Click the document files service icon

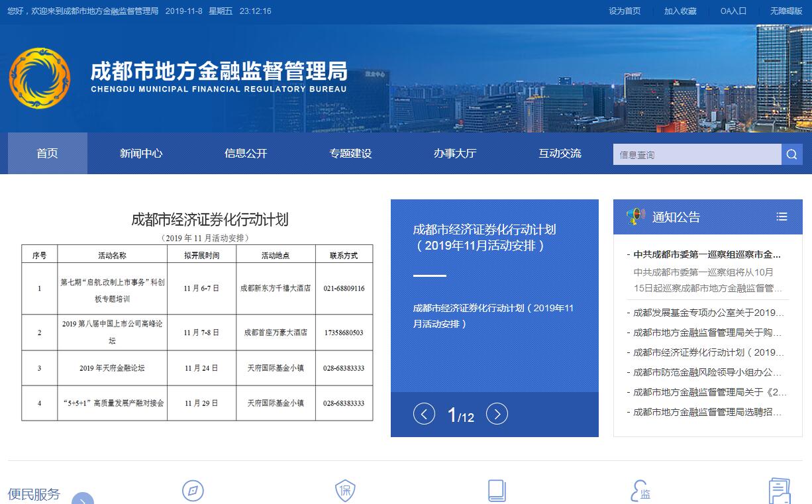tap(779, 491)
